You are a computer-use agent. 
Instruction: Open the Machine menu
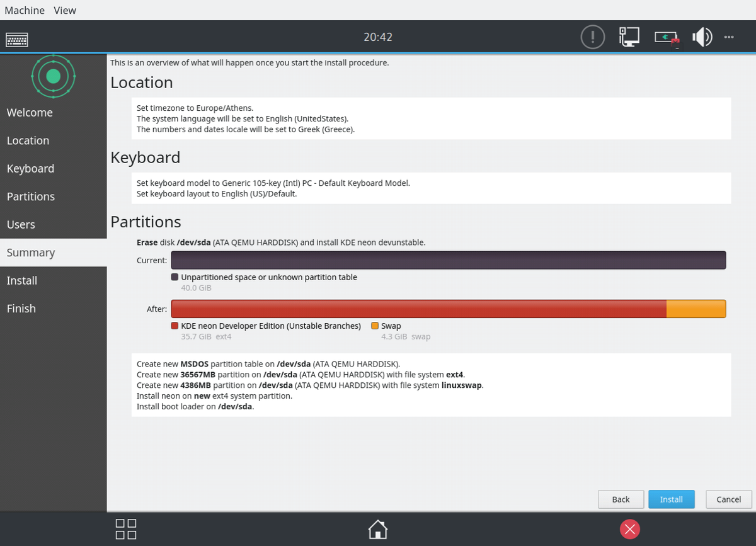25,10
